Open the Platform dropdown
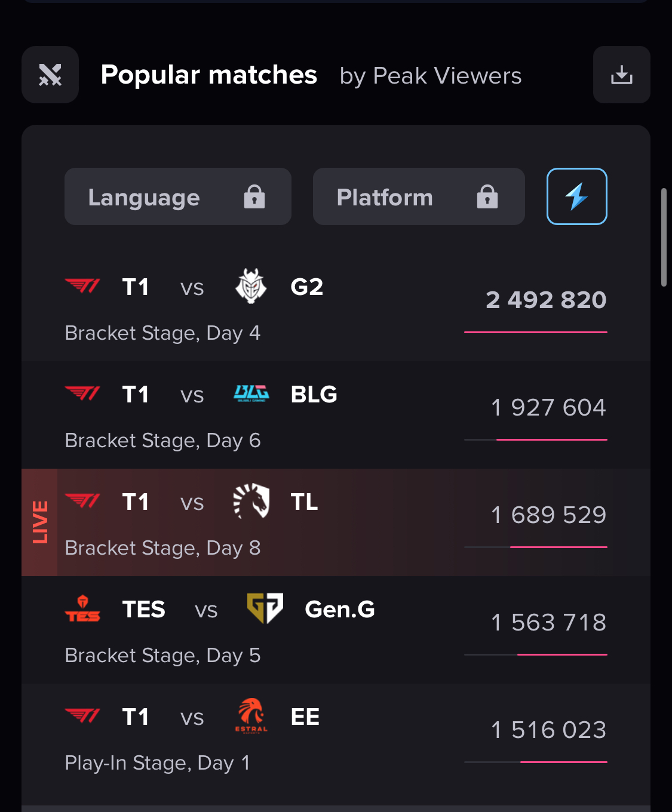This screenshot has height=812, width=672. (x=418, y=196)
